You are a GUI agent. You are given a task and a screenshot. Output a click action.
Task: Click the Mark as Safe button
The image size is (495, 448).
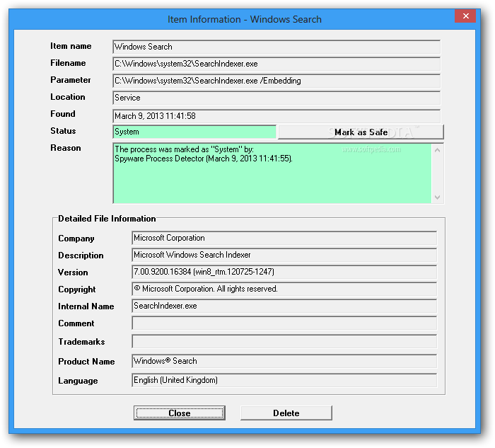361,132
